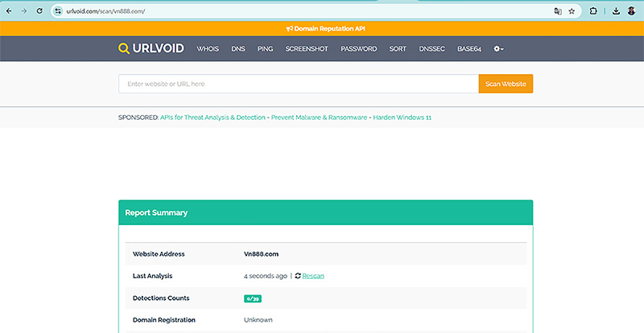Bookmark this page with the star icon

pyautogui.click(x=572, y=11)
